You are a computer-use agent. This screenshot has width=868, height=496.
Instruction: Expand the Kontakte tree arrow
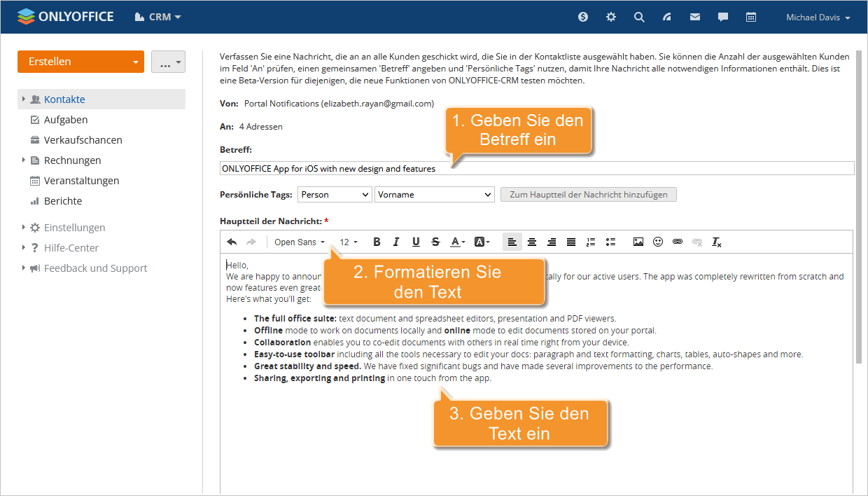[24, 99]
